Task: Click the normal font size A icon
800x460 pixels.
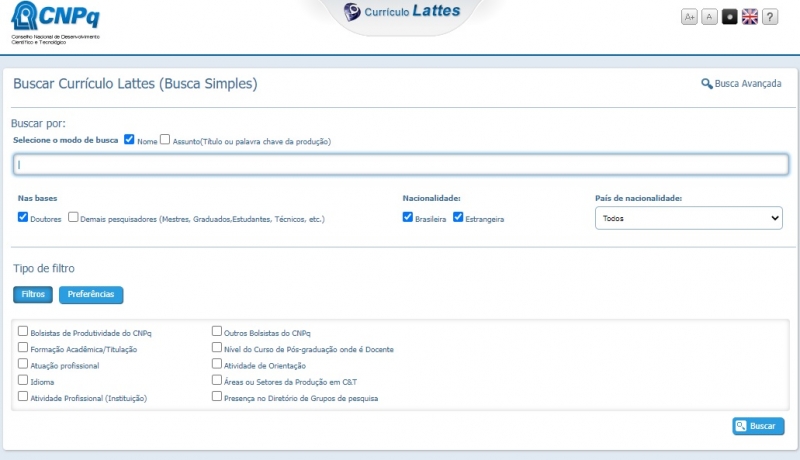Action: point(709,17)
